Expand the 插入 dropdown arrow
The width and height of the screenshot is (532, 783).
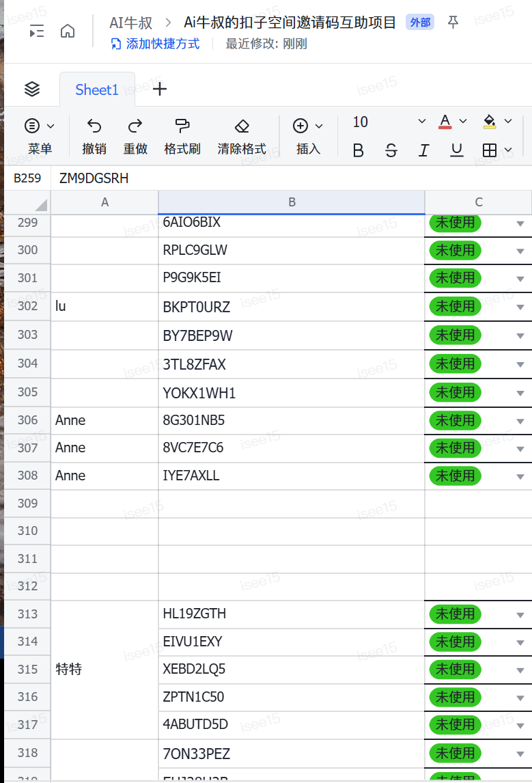(x=319, y=126)
